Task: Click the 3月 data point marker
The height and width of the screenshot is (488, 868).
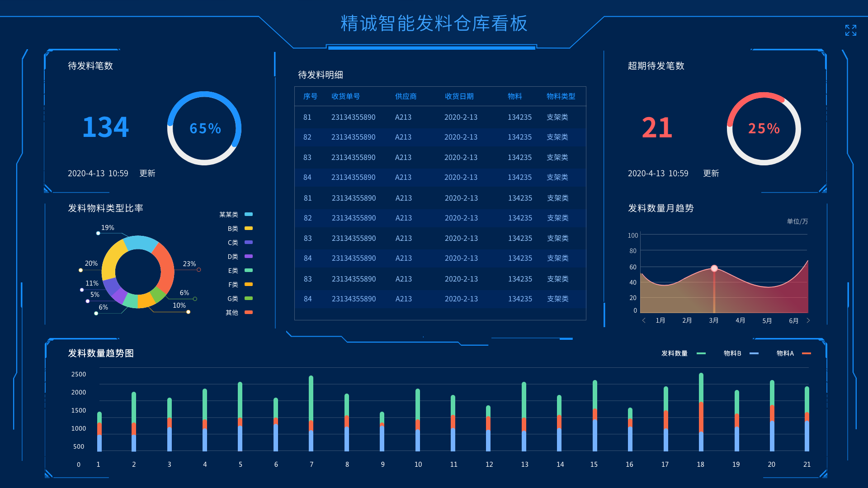Action: click(714, 268)
